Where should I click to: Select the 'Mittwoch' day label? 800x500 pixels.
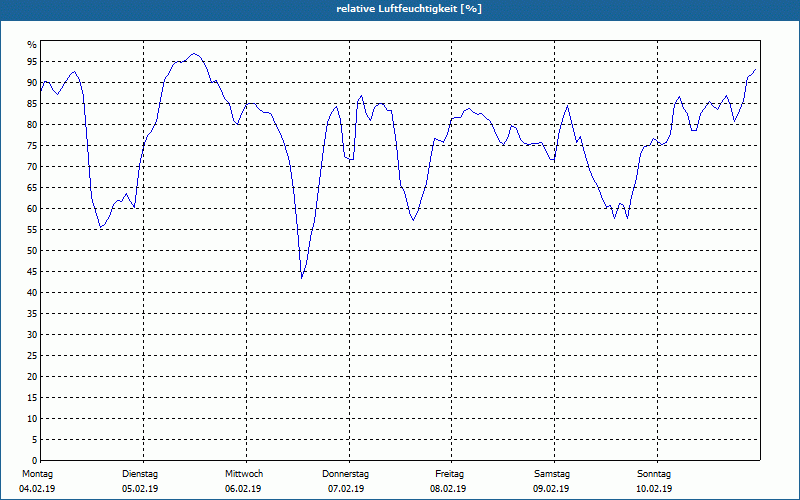(244, 474)
